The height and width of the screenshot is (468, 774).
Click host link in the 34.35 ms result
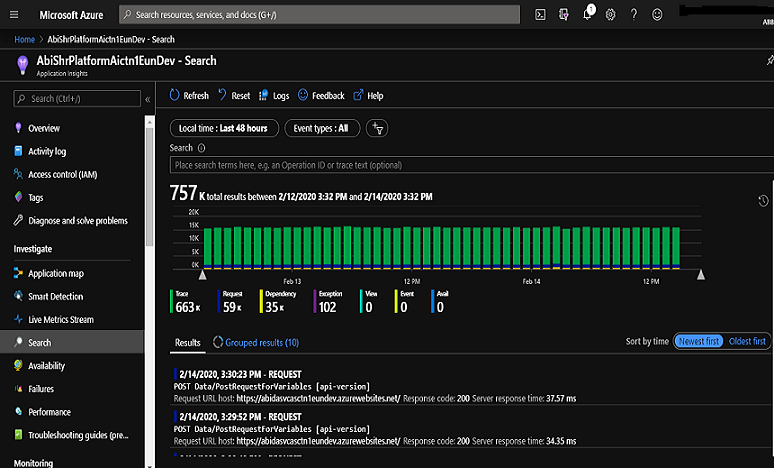click(318, 441)
